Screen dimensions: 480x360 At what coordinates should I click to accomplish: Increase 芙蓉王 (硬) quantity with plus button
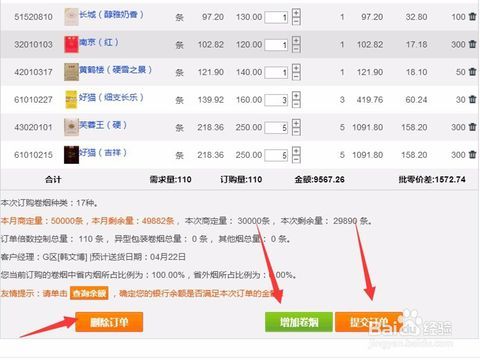click(296, 123)
